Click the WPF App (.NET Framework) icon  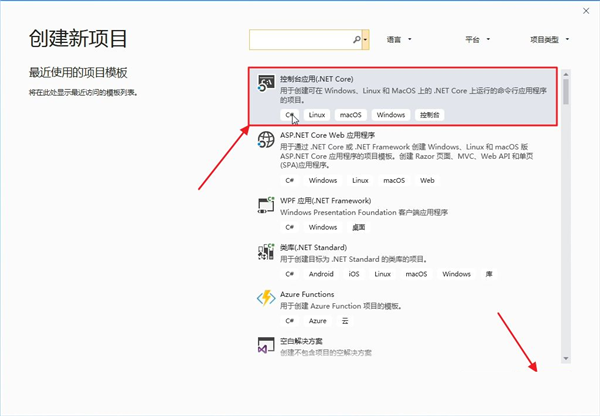click(x=266, y=205)
